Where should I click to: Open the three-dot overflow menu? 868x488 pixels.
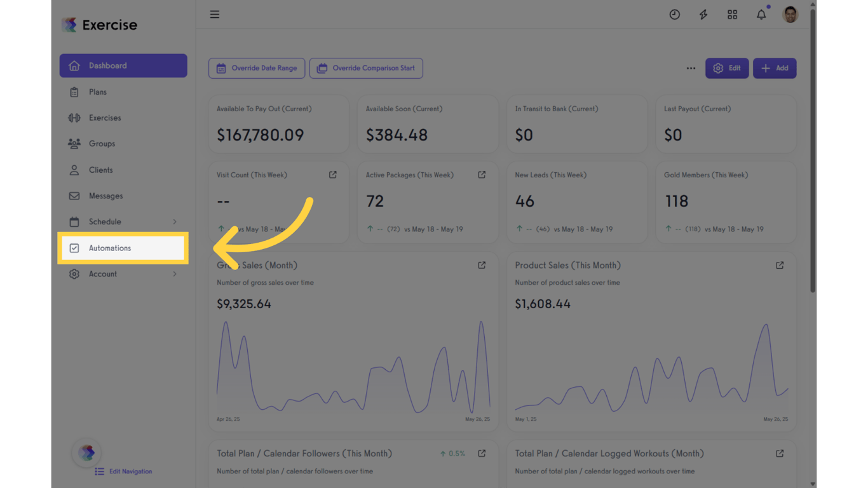pos(691,68)
